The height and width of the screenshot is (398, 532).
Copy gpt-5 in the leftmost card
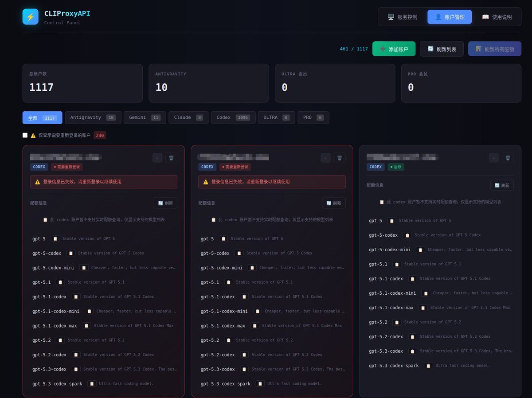[x=55, y=239]
